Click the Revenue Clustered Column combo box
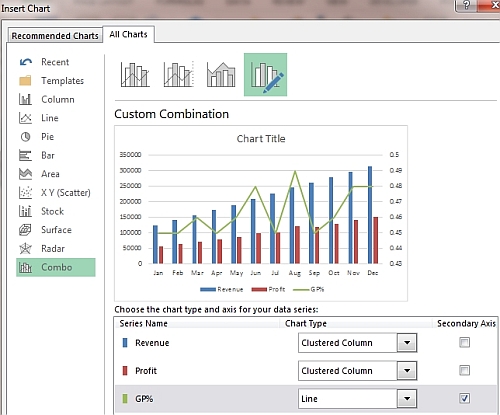The width and height of the screenshot is (500, 415). [357, 343]
